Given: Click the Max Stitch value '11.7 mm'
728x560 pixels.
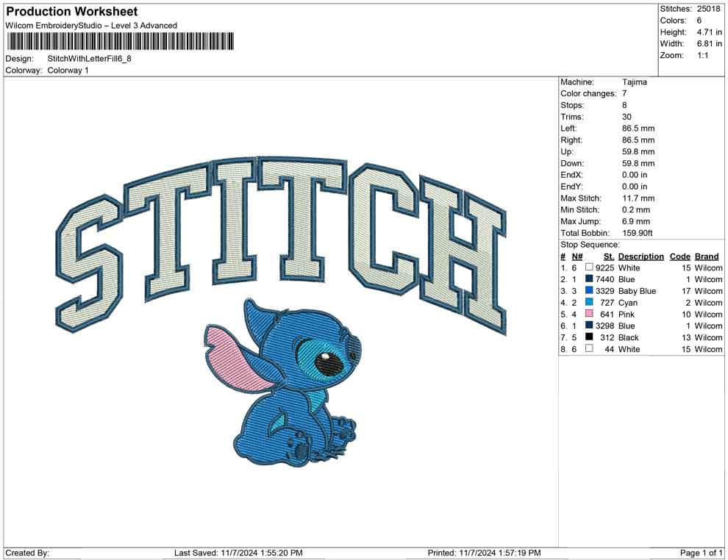Looking at the screenshot, I should coord(638,198).
